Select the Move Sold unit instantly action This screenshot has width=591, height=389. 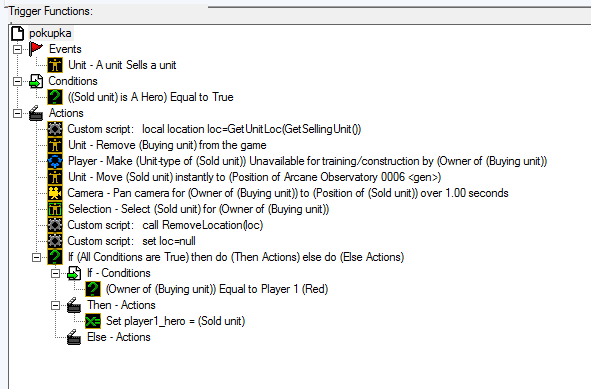[x=254, y=177]
